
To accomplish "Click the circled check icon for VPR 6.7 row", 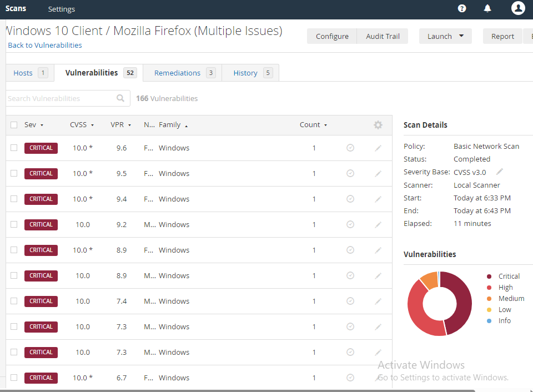I will point(350,378).
